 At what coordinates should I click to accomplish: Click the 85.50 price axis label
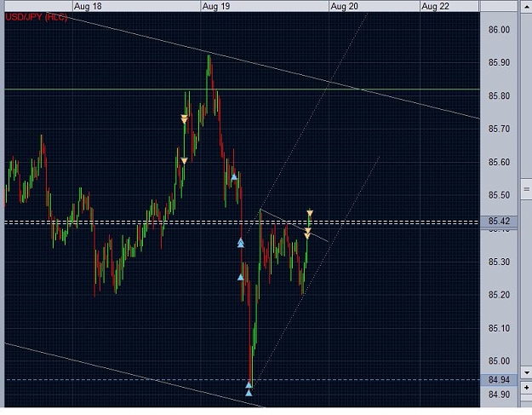[499, 195]
